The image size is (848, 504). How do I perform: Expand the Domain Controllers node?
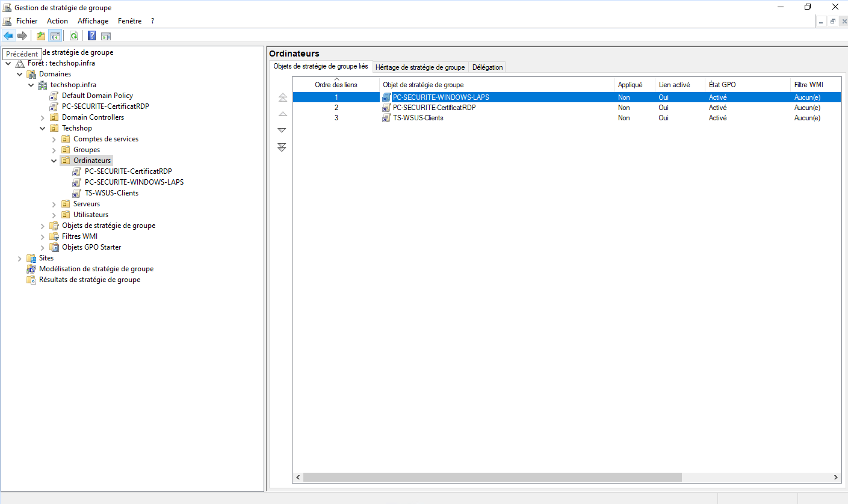pyautogui.click(x=43, y=117)
